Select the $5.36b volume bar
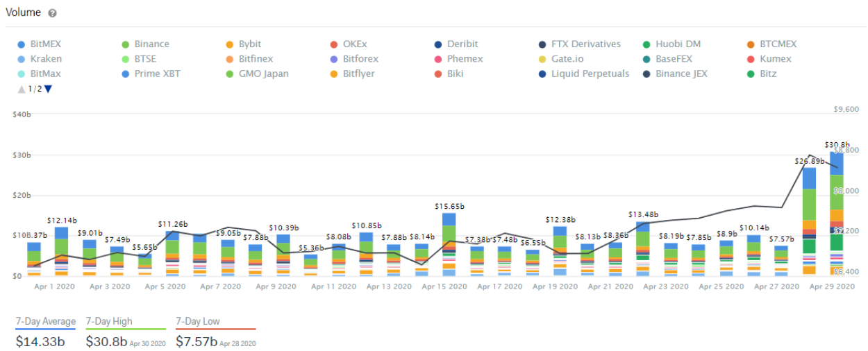The image size is (868, 351). (310, 265)
